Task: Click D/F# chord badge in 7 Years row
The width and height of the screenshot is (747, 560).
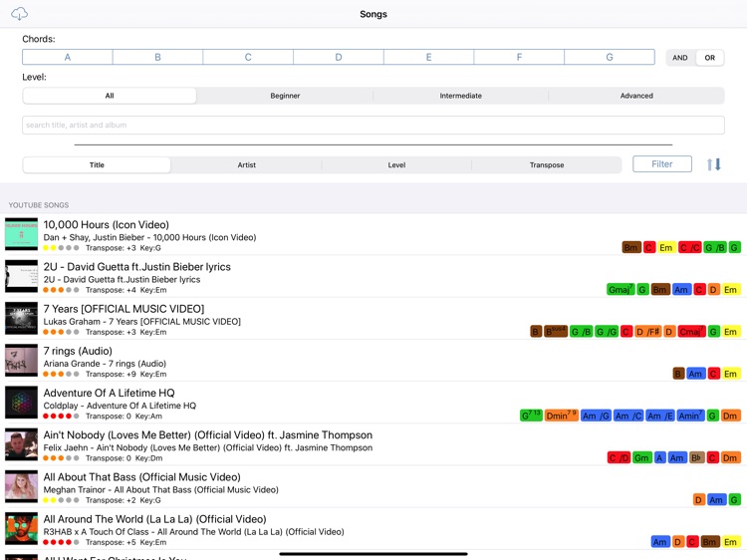Action: pyautogui.click(x=648, y=331)
